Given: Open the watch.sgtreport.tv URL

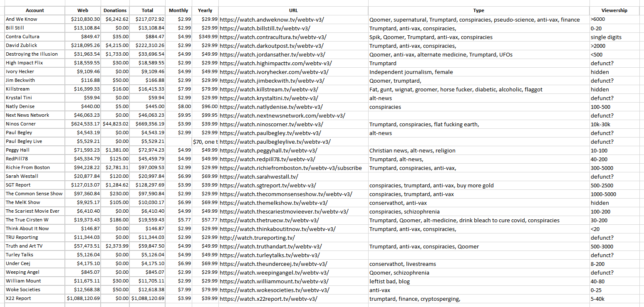Looking at the screenshot, I should pyautogui.click(x=268, y=185).
